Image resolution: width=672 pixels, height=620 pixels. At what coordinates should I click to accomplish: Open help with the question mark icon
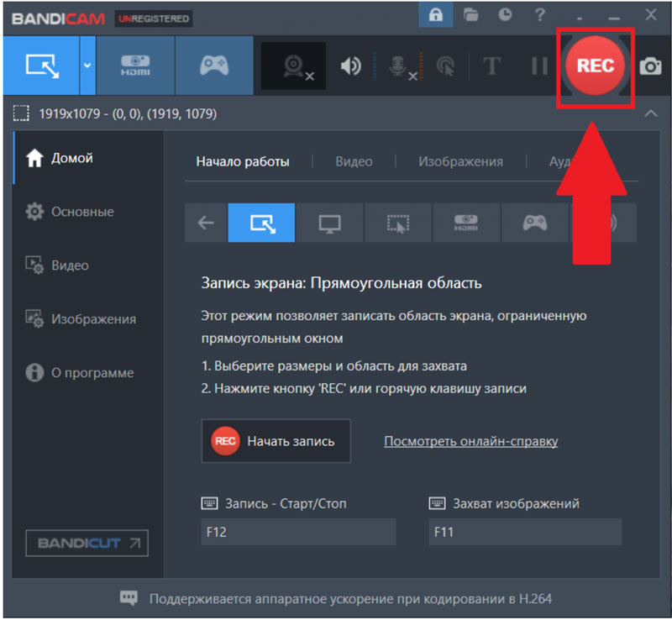540,15
